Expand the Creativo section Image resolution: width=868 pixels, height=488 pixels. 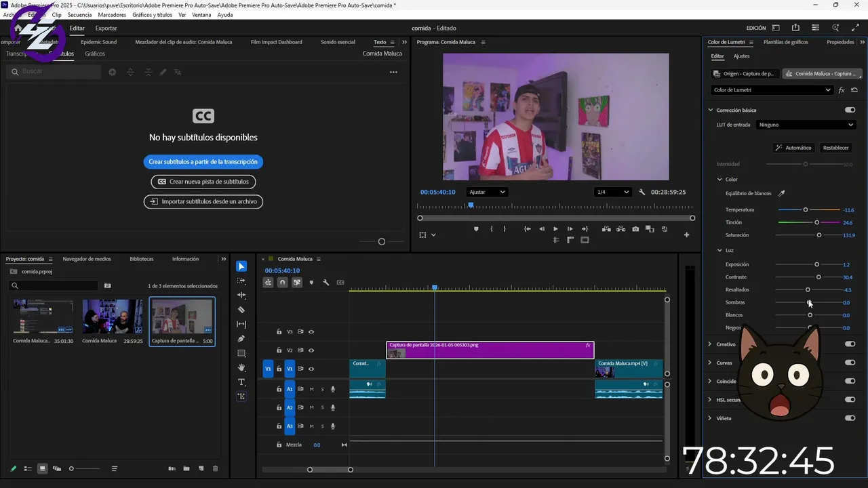pos(710,344)
